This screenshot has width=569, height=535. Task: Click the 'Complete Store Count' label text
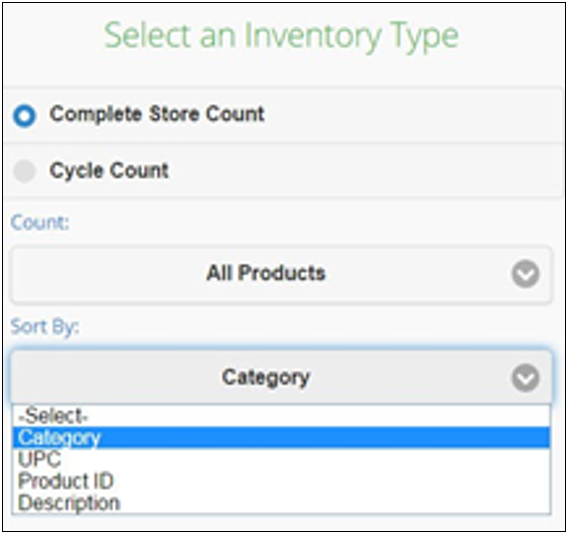[x=157, y=114]
